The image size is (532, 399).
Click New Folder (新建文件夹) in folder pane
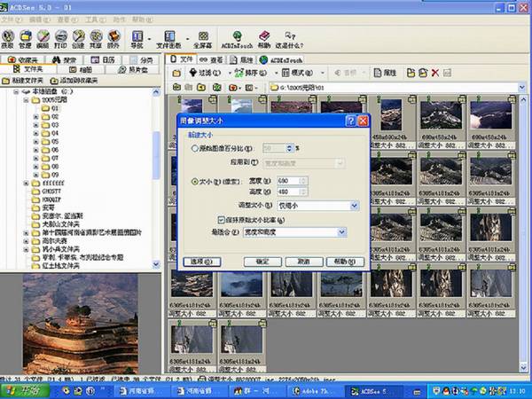point(22,81)
